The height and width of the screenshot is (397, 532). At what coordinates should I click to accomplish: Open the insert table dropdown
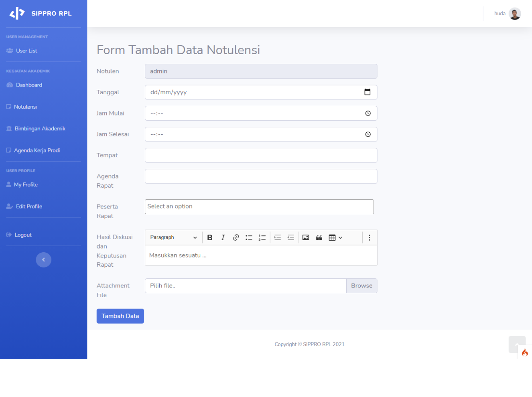[x=335, y=237]
